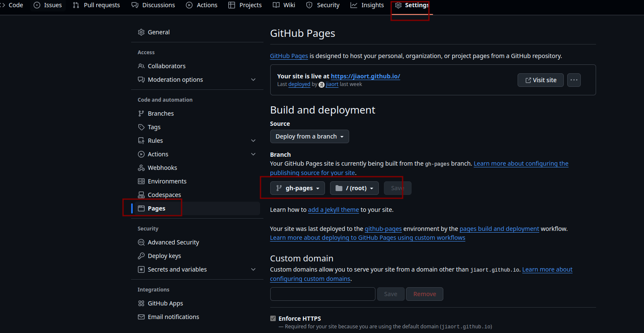Open custom workflows deployment docs link
The width and height of the screenshot is (644, 333).
point(368,238)
